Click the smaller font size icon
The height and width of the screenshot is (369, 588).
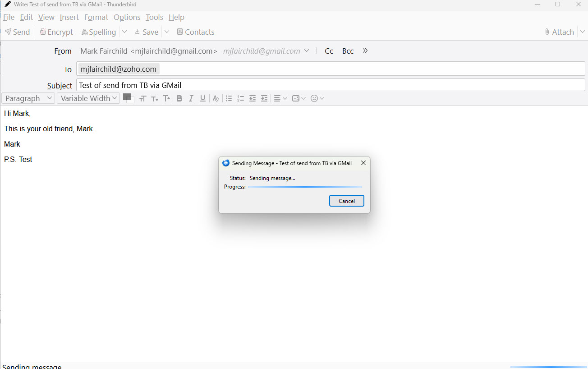click(155, 98)
